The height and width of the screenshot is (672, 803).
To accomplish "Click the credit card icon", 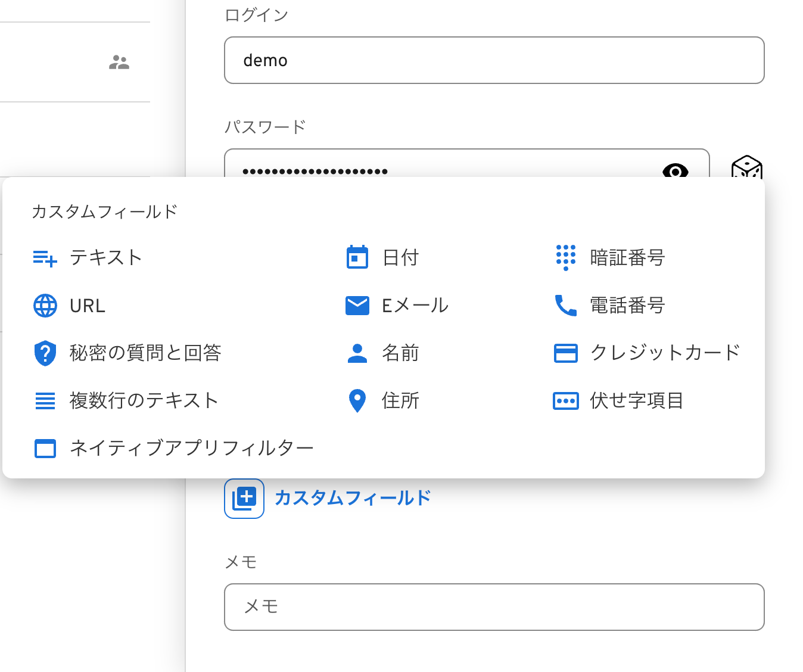I will (565, 353).
